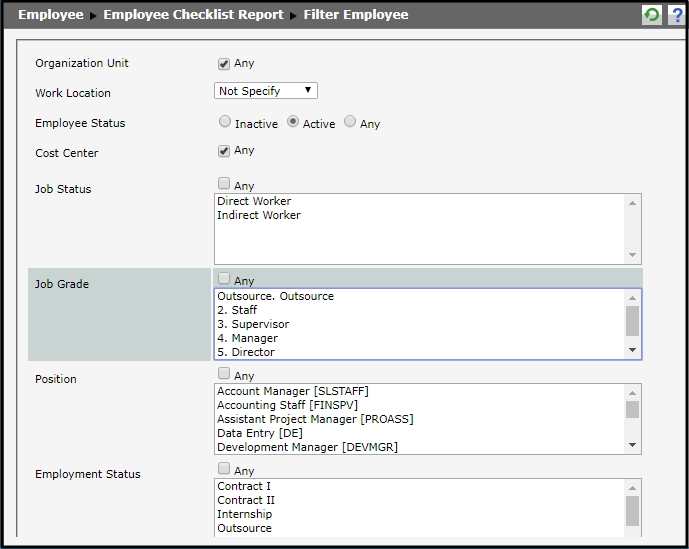This screenshot has width=689, height=549.
Task: Uncheck the Cost Center Any checkbox
Action: pos(224,151)
